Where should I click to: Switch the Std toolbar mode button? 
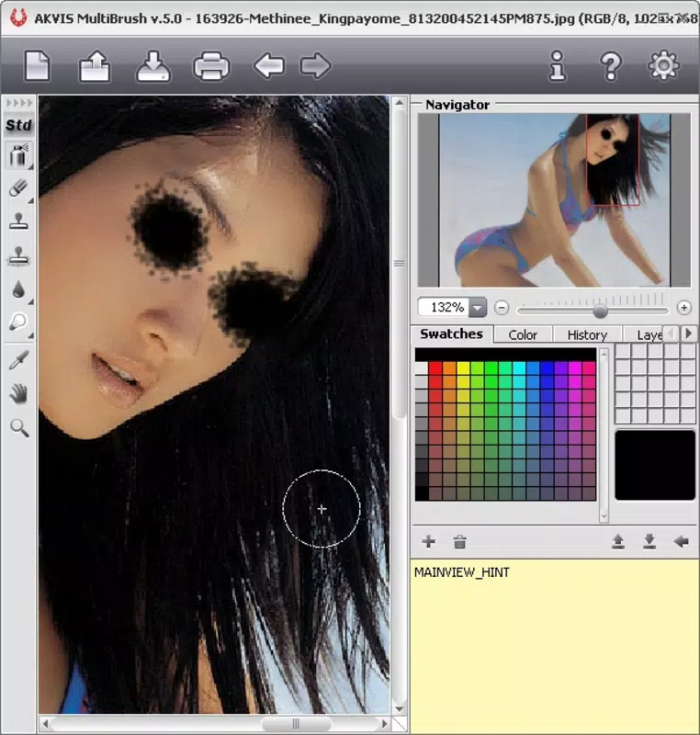(18, 125)
